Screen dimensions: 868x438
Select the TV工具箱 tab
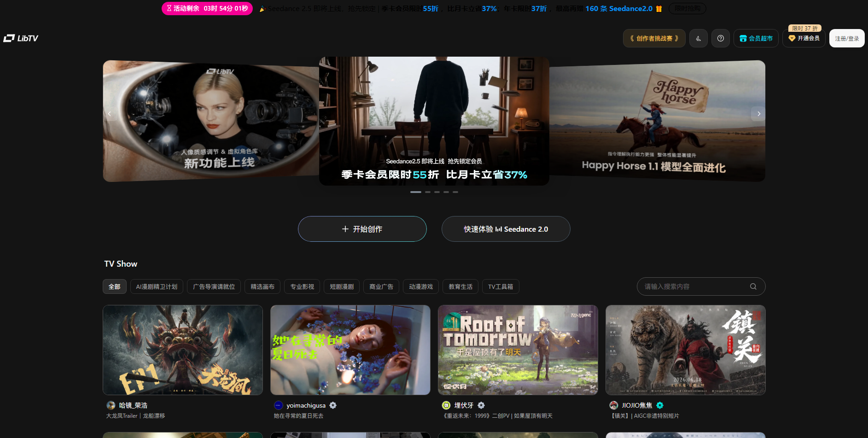(x=501, y=286)
